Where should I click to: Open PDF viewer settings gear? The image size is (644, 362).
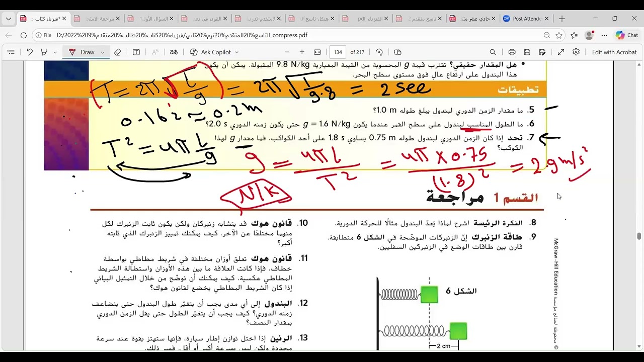click(x=576, y=52)
